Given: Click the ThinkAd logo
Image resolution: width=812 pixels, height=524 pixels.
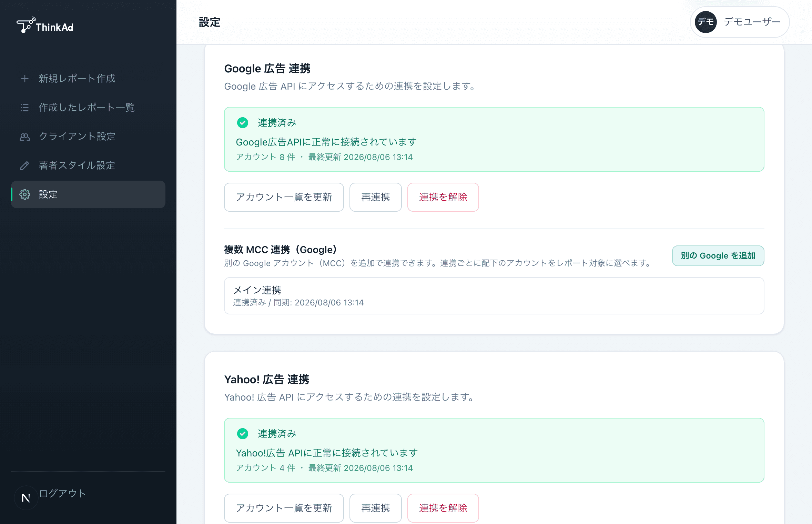Looking at the screenshot, I should click(45, 25).
